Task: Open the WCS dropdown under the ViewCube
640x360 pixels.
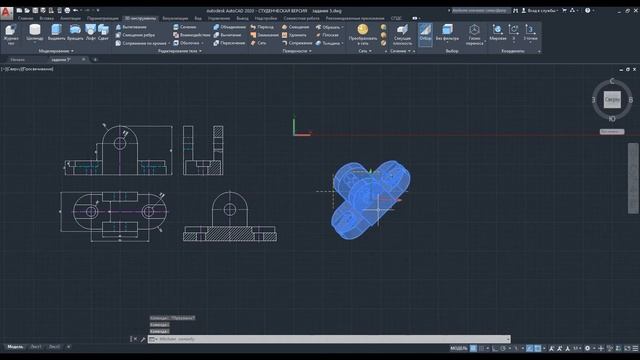Action: click(x=612, y=132)
